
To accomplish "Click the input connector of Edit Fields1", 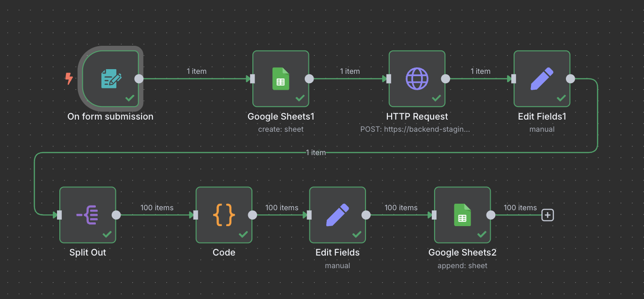I will pos(514,79).
